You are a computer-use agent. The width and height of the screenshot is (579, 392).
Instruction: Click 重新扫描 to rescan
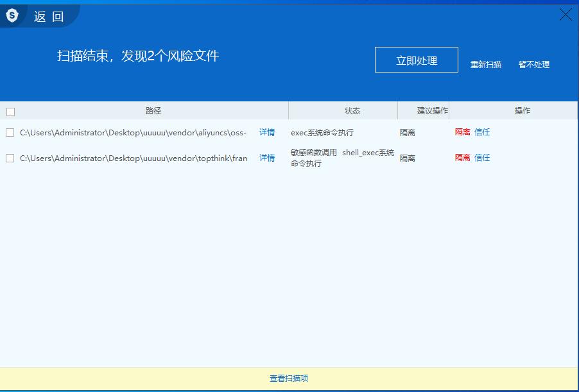click(485, 65)
